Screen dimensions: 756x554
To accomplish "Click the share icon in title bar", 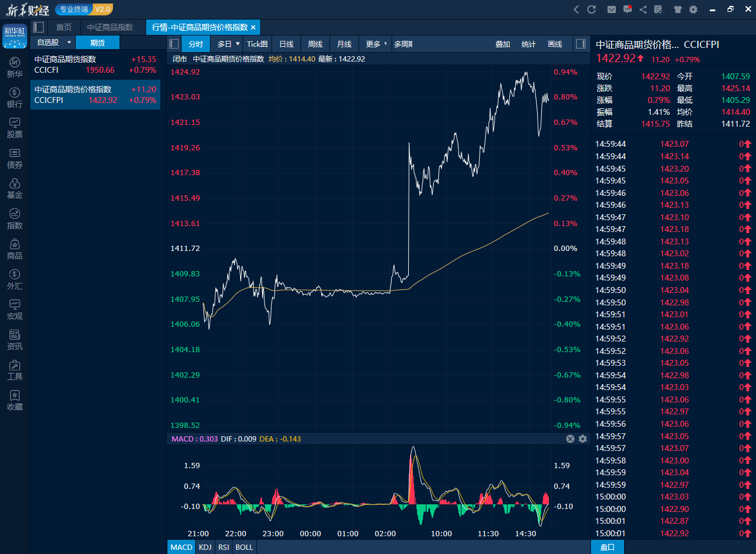I will [x=643, y=9].
